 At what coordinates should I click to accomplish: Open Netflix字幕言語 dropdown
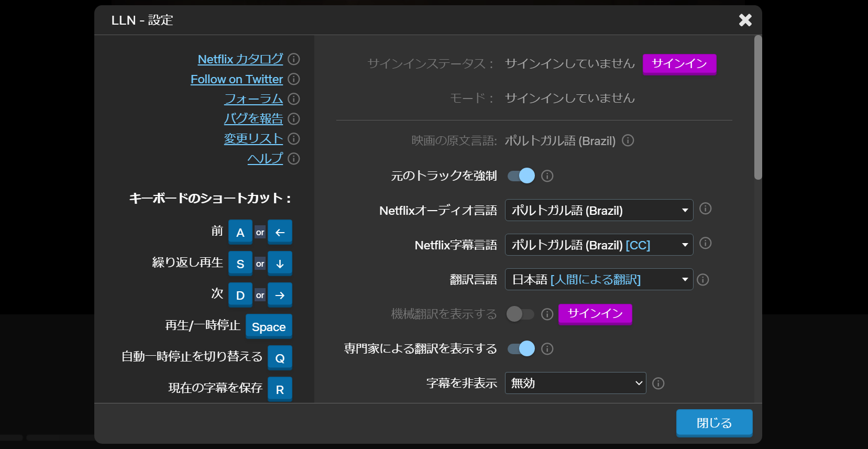coord(599,245)
